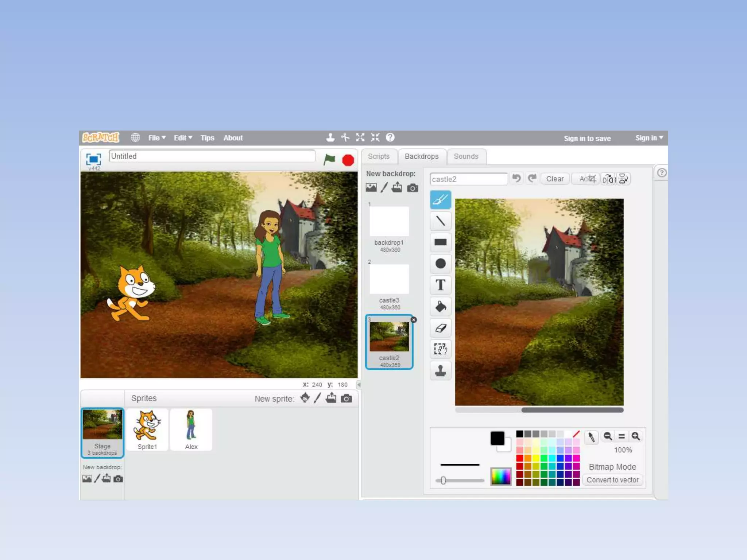
Task: Open the rainbow color picker swatch
Action: tap(500, 476)
